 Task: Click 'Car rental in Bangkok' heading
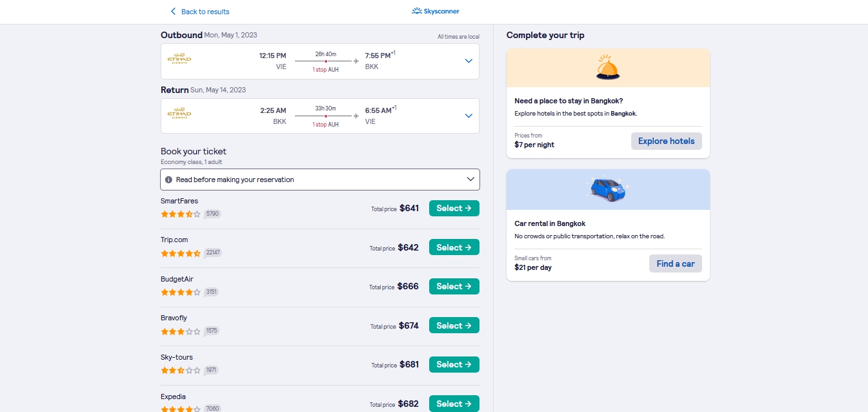[x=550, y=223]
